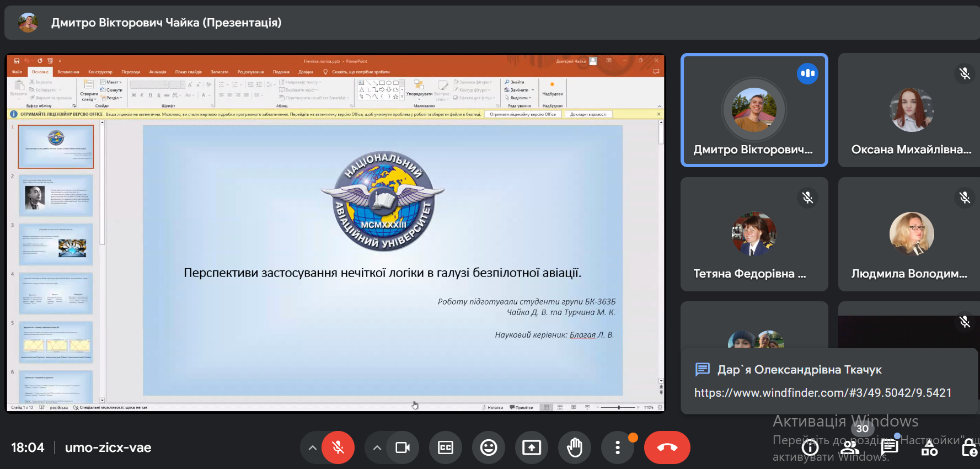Open Файл tab in PowerPoint ribbon
The width and height of the screenshot is (980, 469).
[17, 72]
